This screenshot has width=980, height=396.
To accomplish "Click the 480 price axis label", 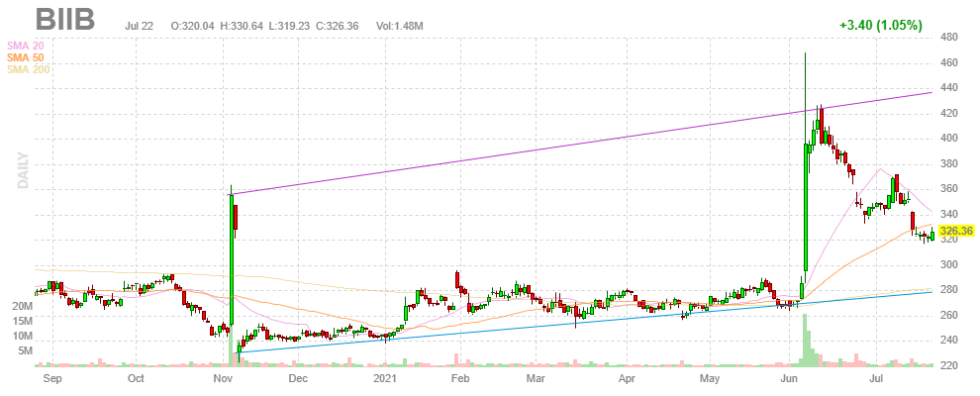I will tap(949, 38).
